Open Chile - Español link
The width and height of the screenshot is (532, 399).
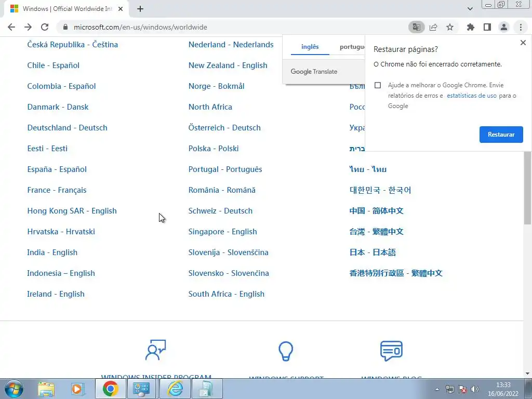(x=54, y=65)
